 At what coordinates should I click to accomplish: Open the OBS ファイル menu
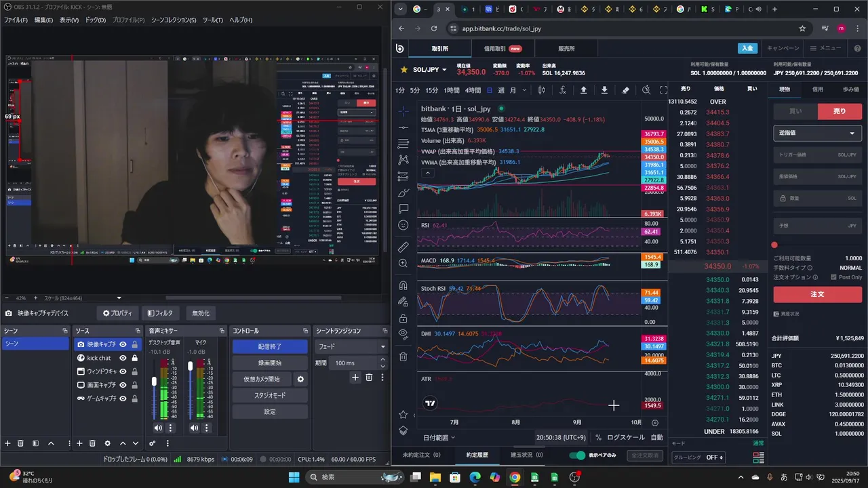16,20
